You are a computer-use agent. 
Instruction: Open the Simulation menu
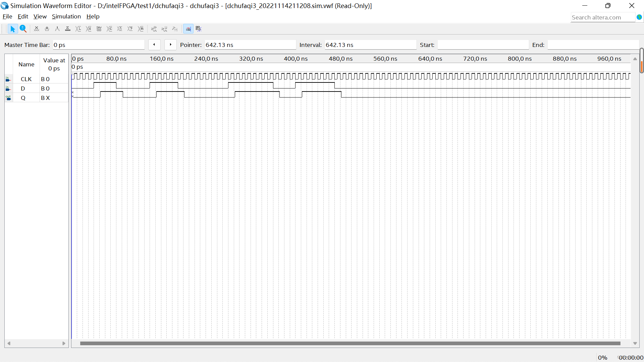click(66, 16)
